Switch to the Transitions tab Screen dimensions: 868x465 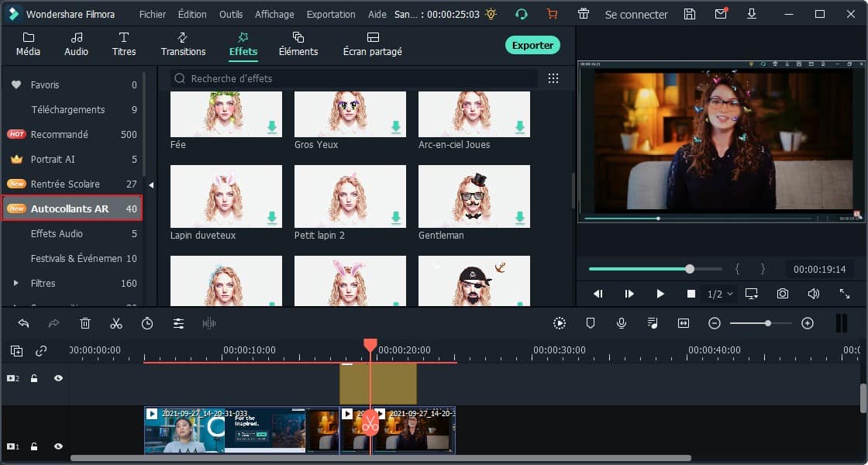click(x=183, y=44)
